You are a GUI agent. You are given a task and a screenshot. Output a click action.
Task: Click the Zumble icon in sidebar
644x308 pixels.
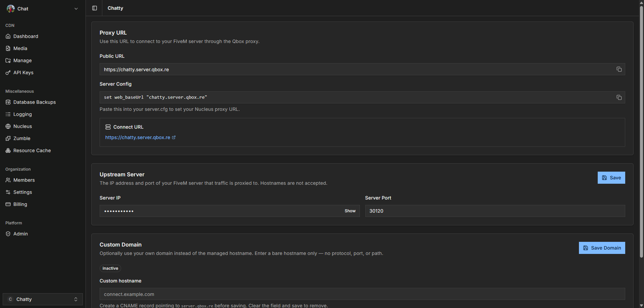(8, 138)
